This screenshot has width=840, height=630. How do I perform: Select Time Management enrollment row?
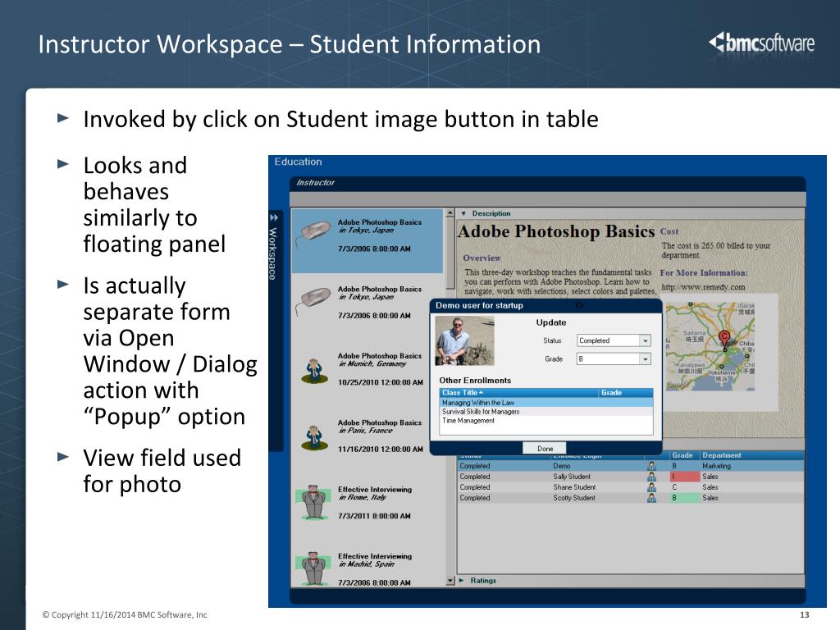tap(546, 421)
